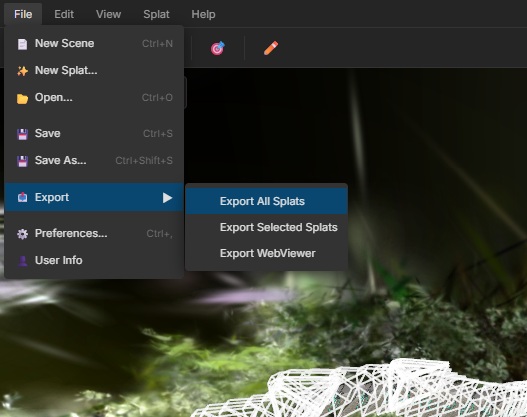This screenshot has height=417, width=527.
Task: Select Export All Splats
Action: pos(267,201)
